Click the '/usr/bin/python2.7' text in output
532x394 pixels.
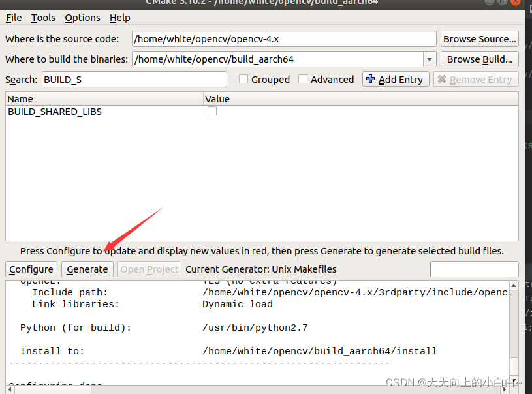pyautogui.click(x=255, y=327)
